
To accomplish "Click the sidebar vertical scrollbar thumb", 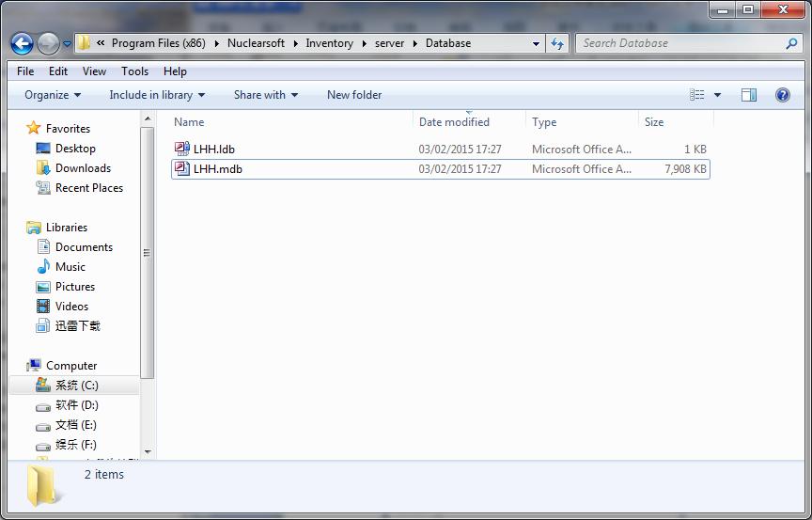I will point(148,253).
